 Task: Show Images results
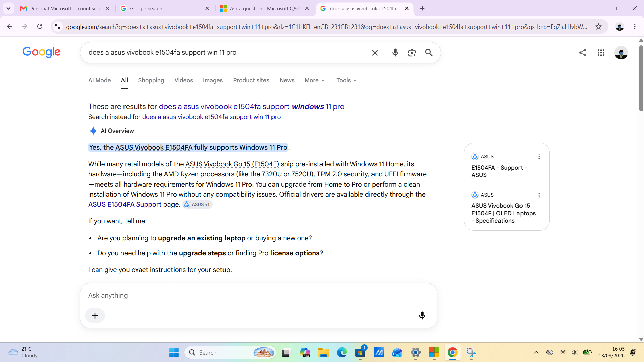coord(213,80)
